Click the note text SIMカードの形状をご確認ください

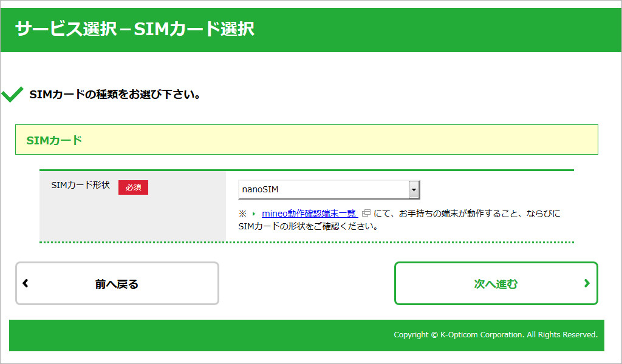[x=308, y=226]
